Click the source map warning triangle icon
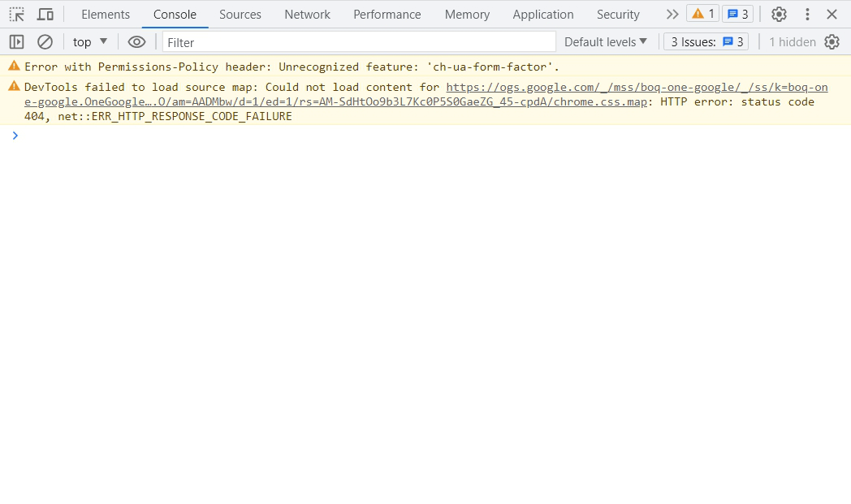Image resolution: width=851 pixels, height=504 pixels. 14,86
